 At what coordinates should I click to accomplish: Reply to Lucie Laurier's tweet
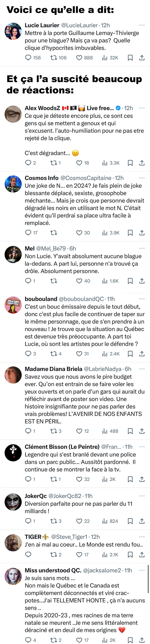(28, 58)
